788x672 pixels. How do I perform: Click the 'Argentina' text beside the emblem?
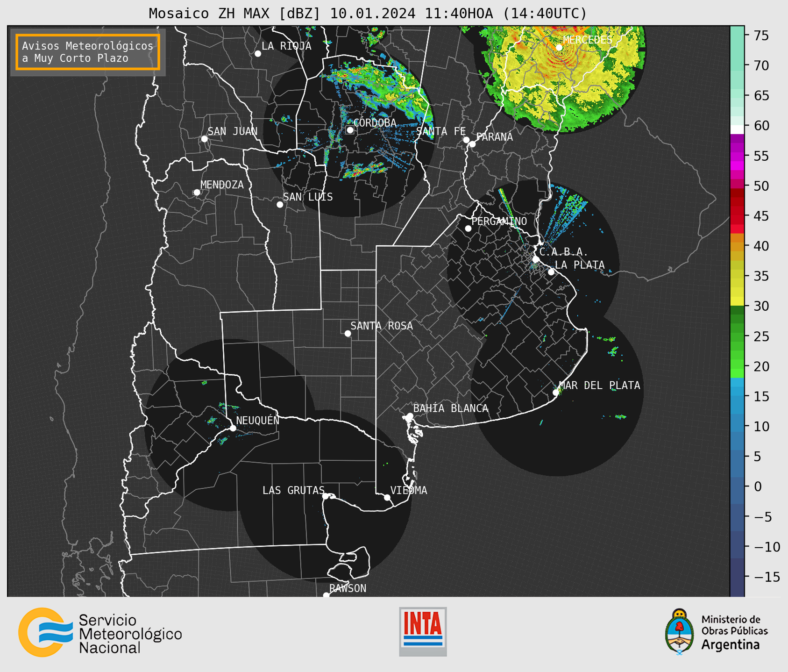pos(730,645)
